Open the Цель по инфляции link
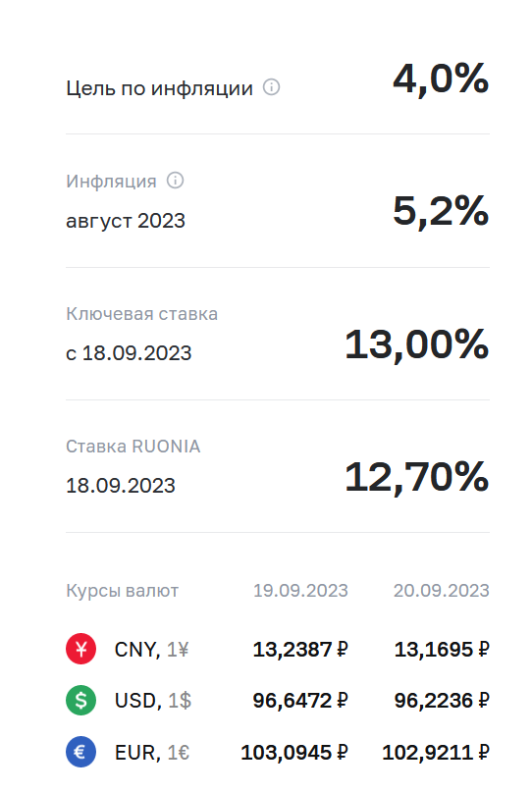Image resolution: width=532 pixels, height=792 pixels. pos(159,88)
